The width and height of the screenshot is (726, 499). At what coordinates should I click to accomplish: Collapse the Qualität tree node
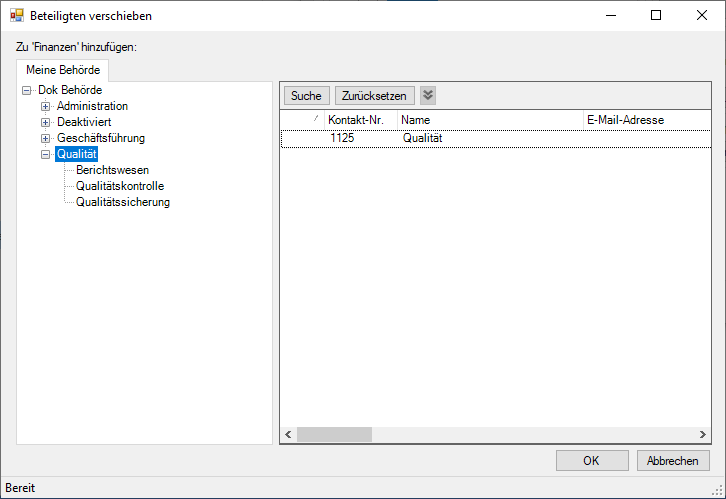pos(45,154)
